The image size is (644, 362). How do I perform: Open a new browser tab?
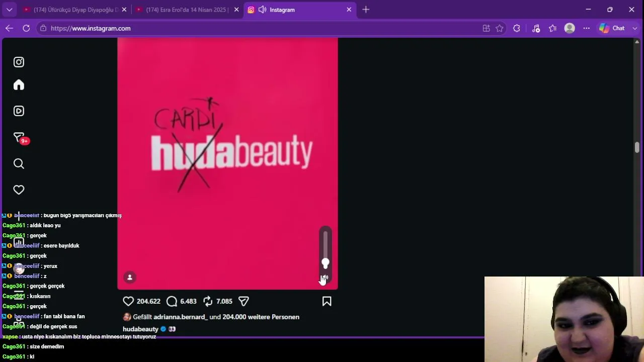[366, 10]
